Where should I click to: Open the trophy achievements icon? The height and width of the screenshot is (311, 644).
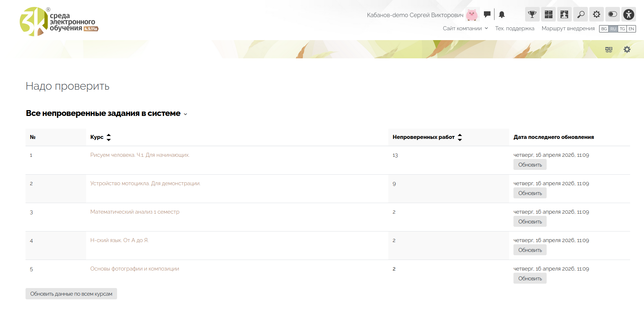[x=532, y=15]
